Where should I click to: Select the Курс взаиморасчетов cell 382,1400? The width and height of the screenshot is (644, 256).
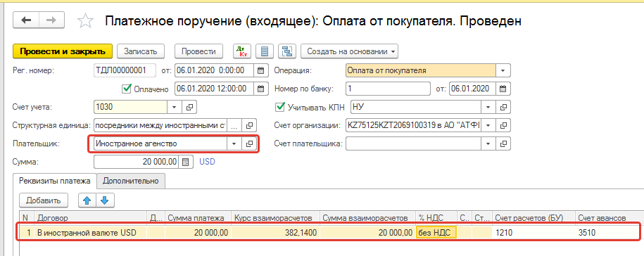click(x=276, y=233)
